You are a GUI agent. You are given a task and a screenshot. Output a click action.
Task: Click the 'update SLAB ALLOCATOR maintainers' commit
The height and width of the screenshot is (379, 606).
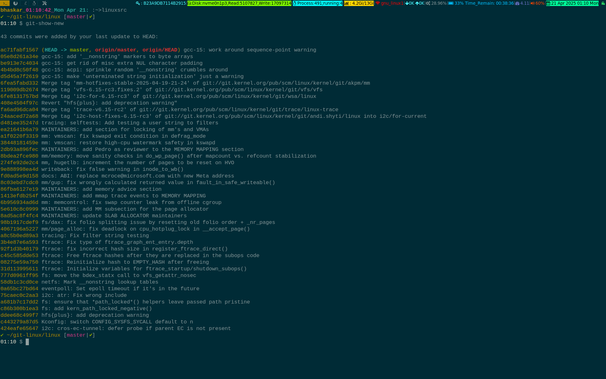[93, 216]
